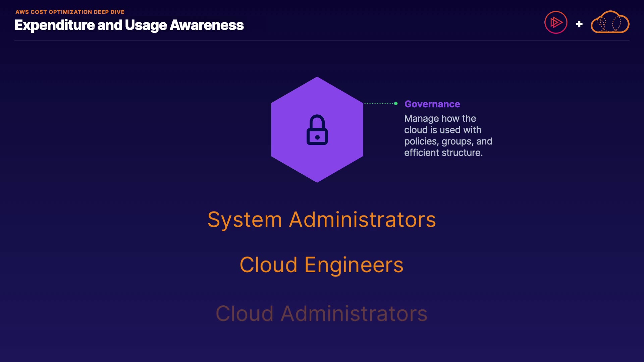The width and height of the screenshot is (644, 362).
Task: Click the green dot connector endpoint
Action: tap(396, 104)
